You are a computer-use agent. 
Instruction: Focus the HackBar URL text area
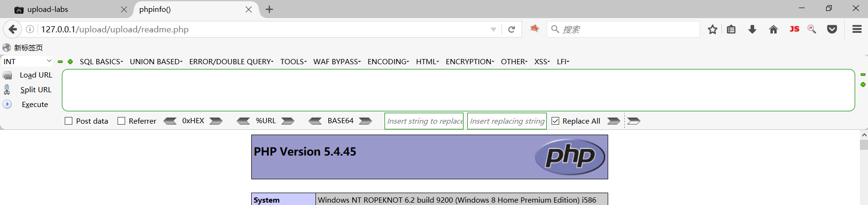click(458, 90)
